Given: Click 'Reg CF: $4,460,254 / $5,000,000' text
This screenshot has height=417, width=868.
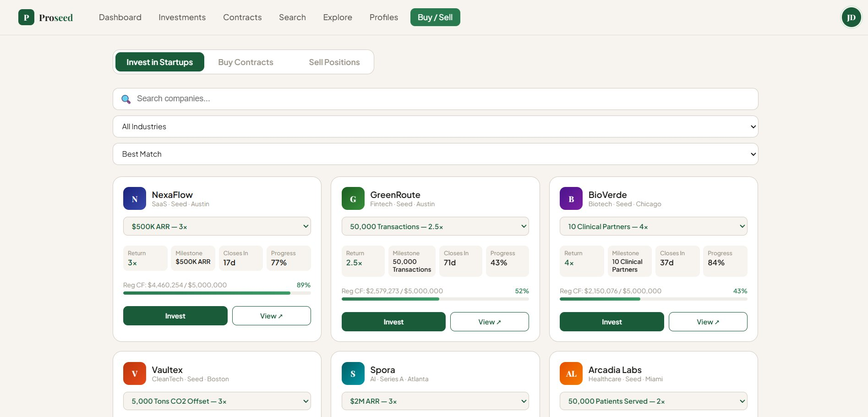Looking at the screenshot, I should (x=175, y=285).
